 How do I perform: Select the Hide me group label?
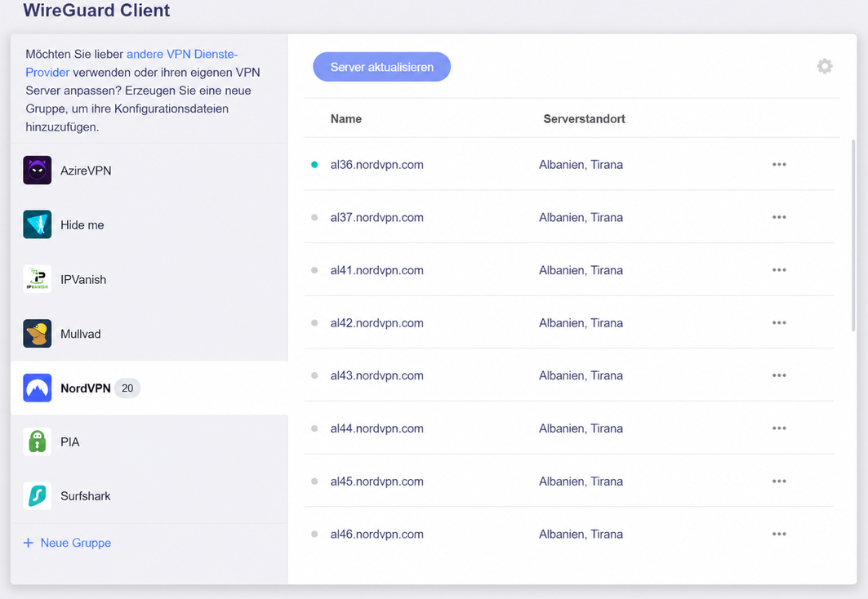point(82,224)
